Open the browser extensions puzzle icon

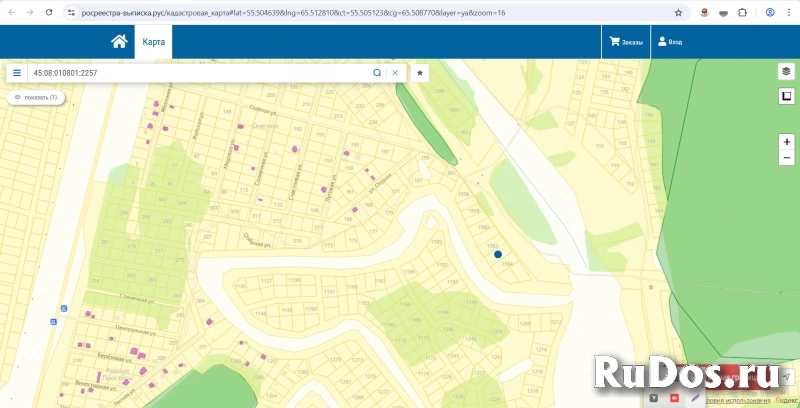(x=742, y=13)
